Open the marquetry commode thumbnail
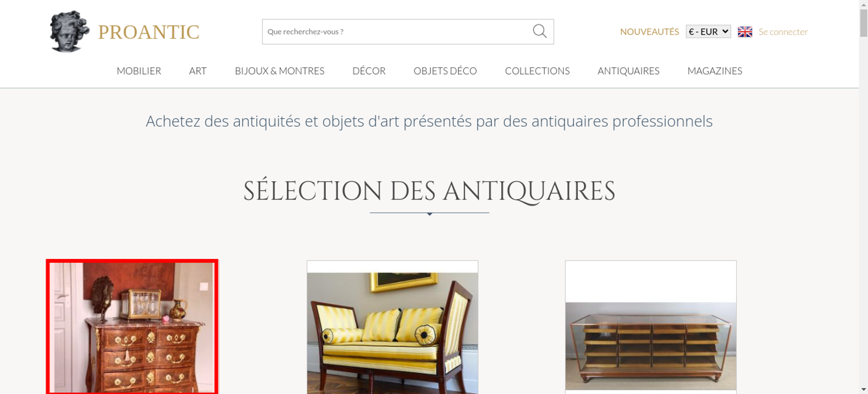 click(132, 327)
